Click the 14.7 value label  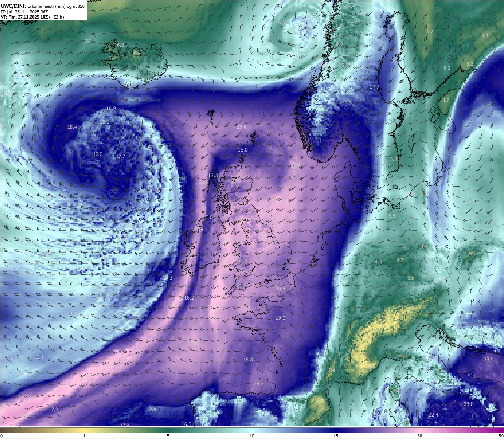(x=374, y=87)
